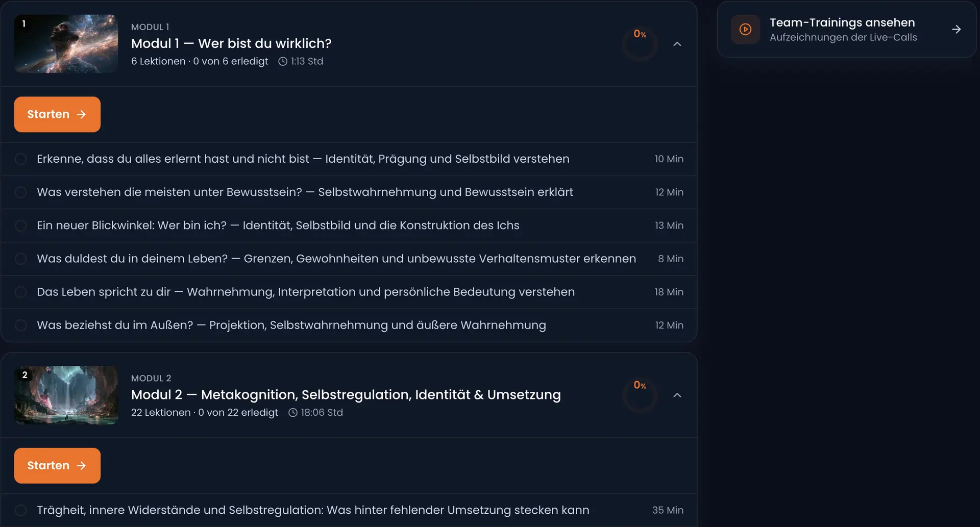Click the '10 Min' duration
980x527 pixels.
pyautogui.click(x=669, y=159)
